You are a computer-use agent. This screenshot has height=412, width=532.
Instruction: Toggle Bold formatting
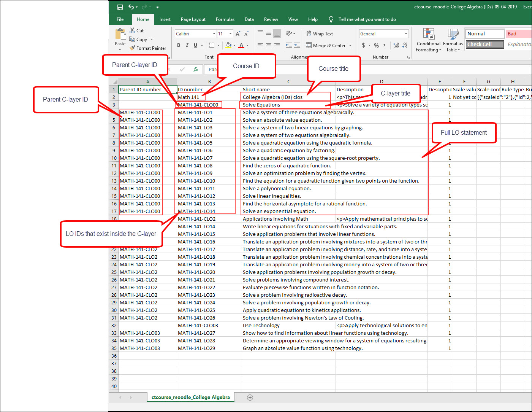[x=179, y=45]
